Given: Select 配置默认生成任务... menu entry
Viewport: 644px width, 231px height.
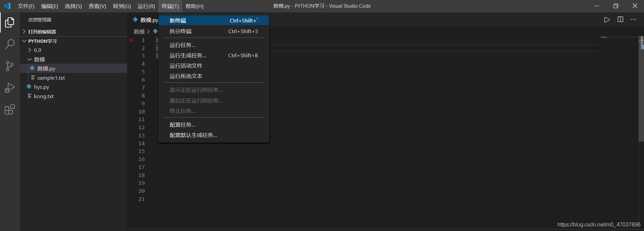Looking at the screenshot, I should coord(214,135).
